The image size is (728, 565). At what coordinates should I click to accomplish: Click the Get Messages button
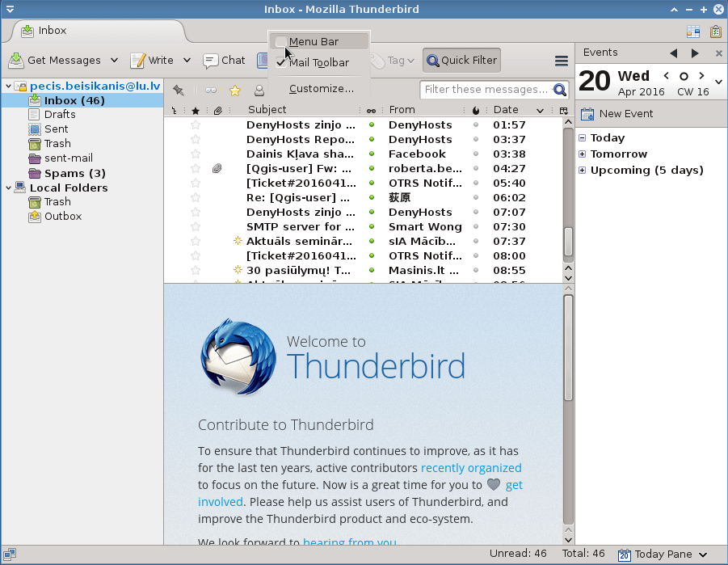[x=55, y=61]
